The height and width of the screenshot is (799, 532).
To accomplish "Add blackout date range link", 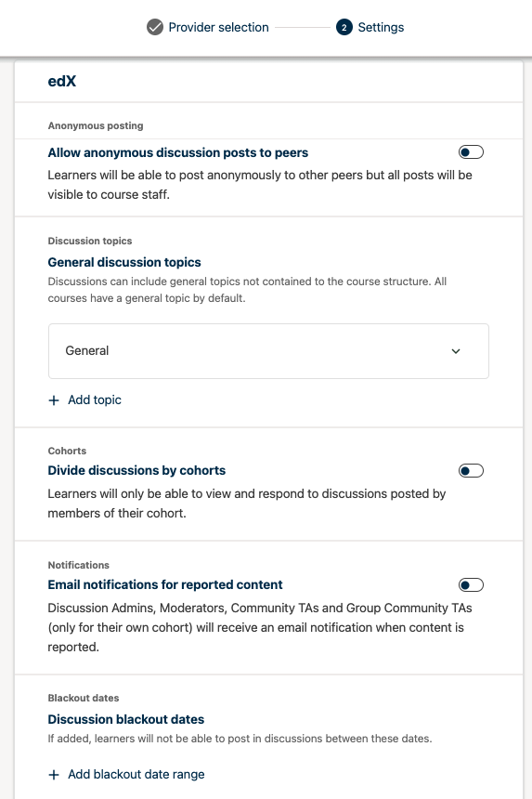I will point(136,774).
